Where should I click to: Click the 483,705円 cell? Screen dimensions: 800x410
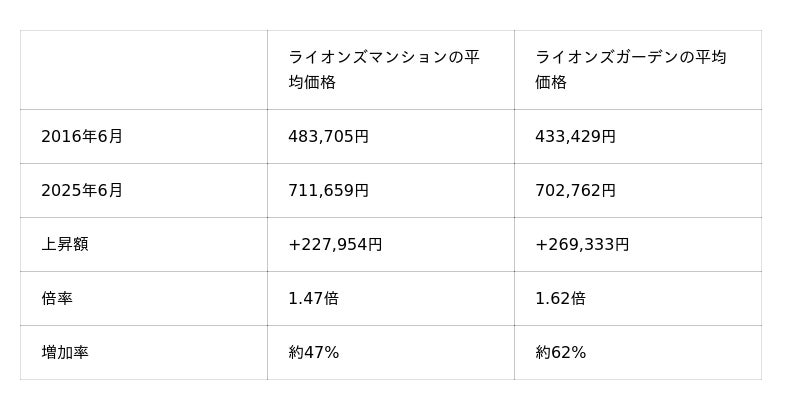point(328,137)
